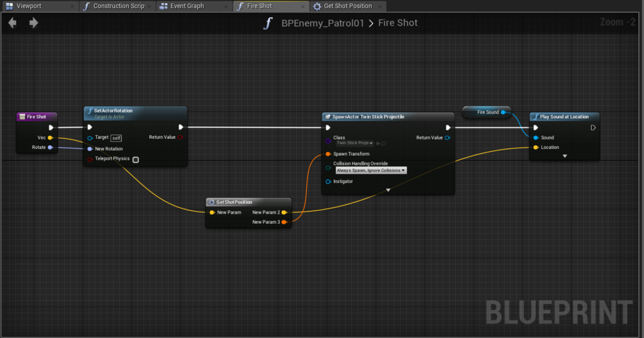The image size is (644, 338).
Task: Click BPEnemy_Patrol01 in the breadcrumb
Action: [323, 23]
